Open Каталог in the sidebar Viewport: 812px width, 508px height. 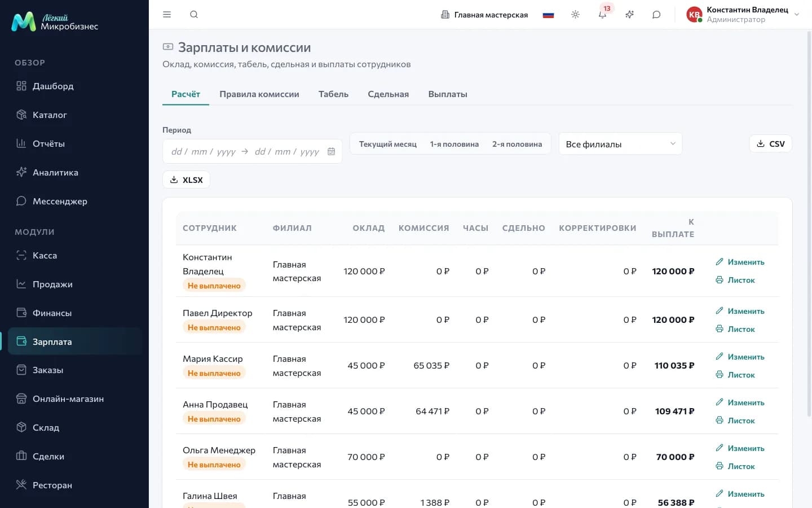point(74,115)
